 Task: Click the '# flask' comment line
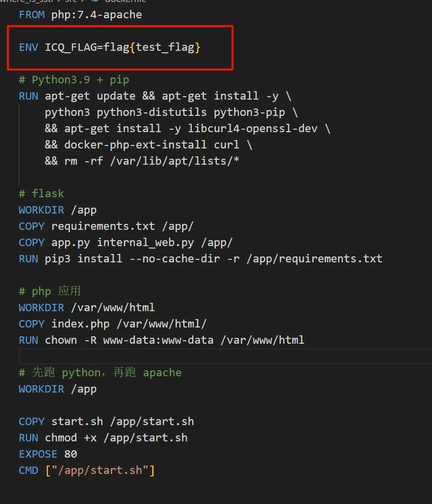pos(41,194)
